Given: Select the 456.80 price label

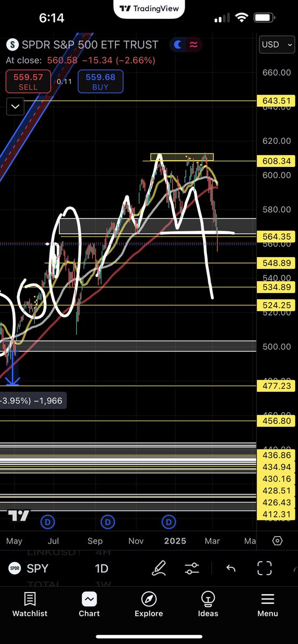Looking at the screenshot, I should [277, 421].
